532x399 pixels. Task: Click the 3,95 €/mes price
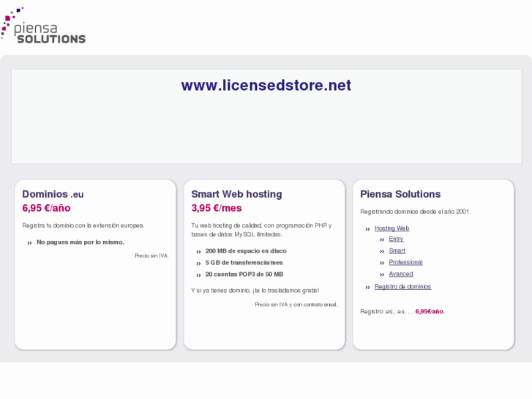pos(217,208)
